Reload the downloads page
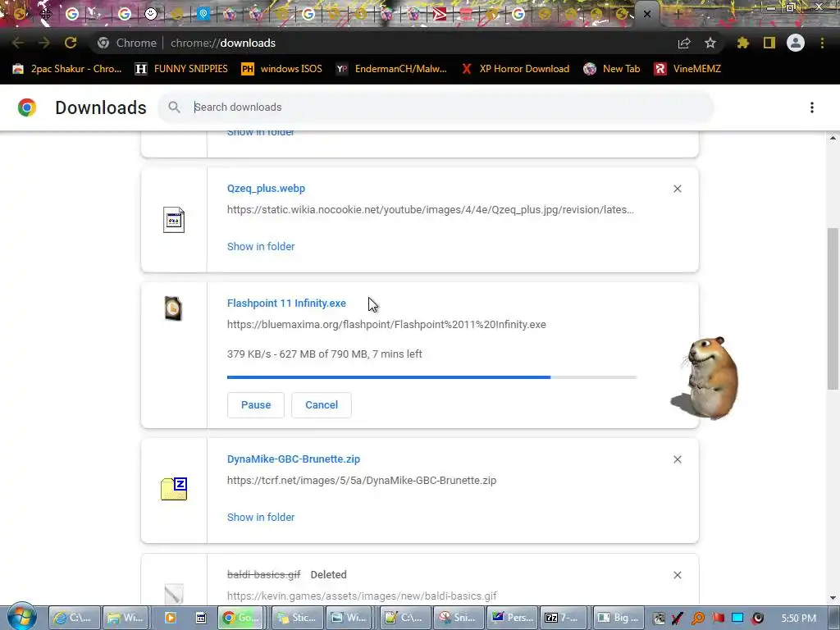Viewport: 840px width, 630px height. tap(71, 43)
